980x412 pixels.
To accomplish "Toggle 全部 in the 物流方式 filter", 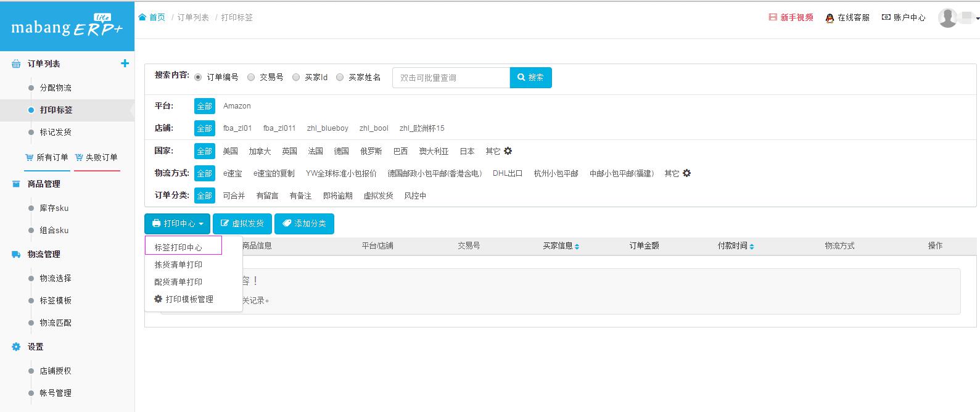I will coord(204,173).
